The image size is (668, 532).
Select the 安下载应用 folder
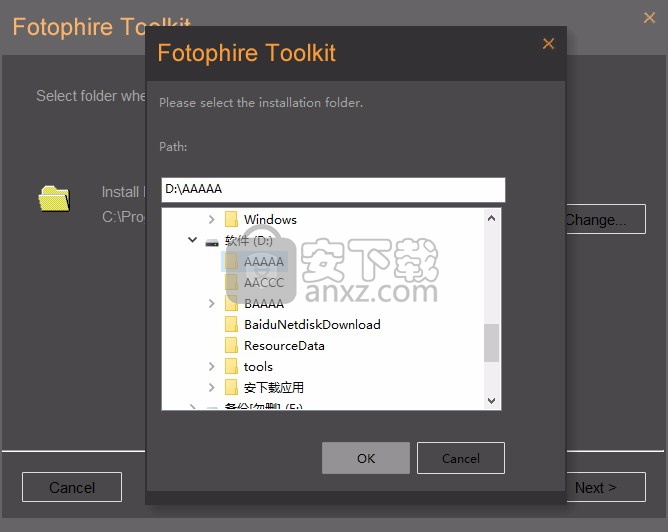274,387
